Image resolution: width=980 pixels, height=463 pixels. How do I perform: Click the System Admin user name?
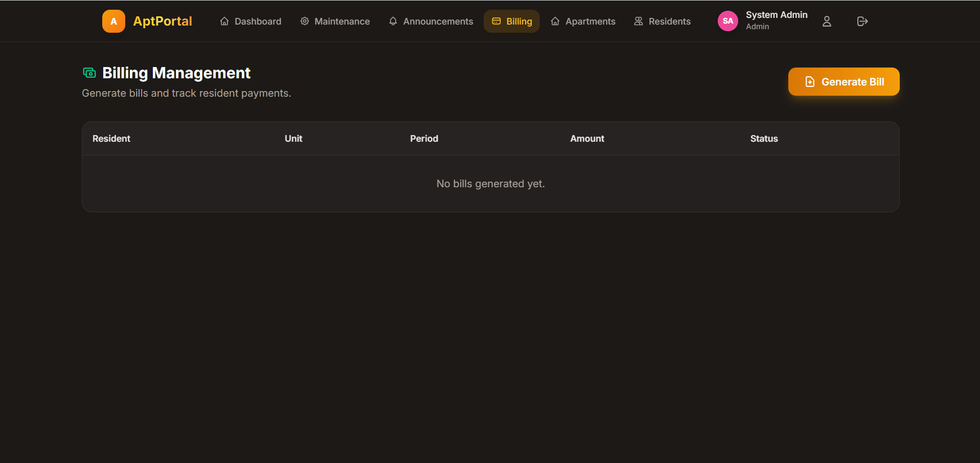[777, 15]
